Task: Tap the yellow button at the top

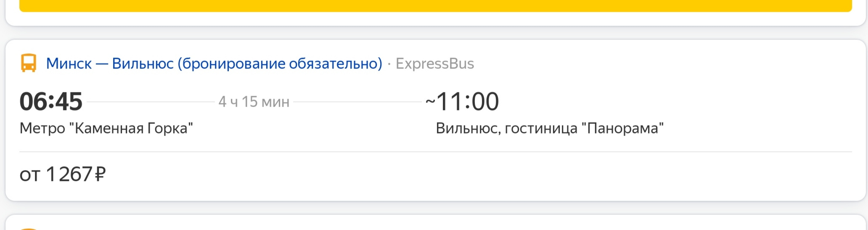Action: (435, 5)
